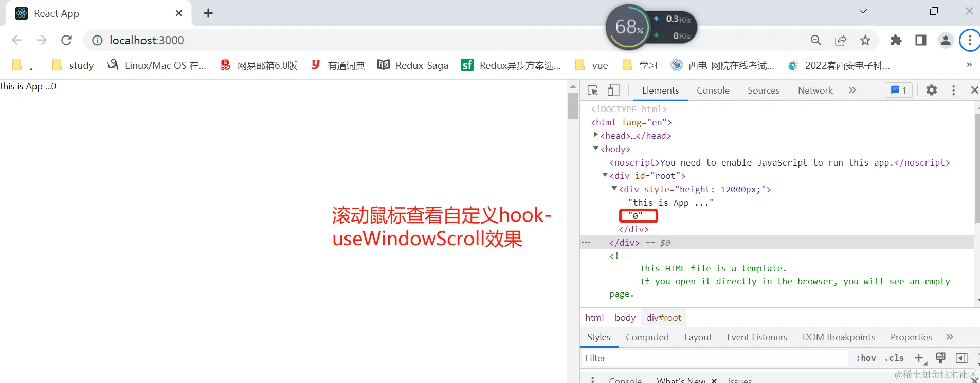Open the 有道词典 bookmark
Viewport: 980px width, 383px height.
338,65
